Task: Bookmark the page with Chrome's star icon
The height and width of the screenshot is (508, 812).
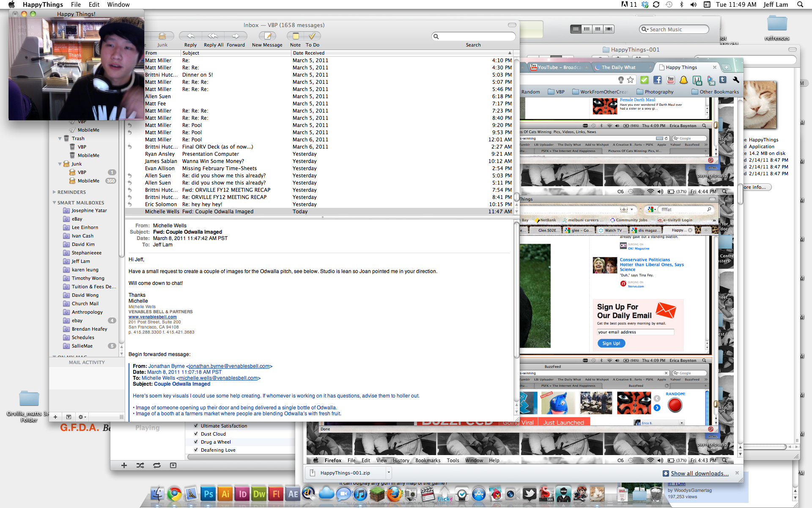Action: pyautogui.click(x=631, y=80)
